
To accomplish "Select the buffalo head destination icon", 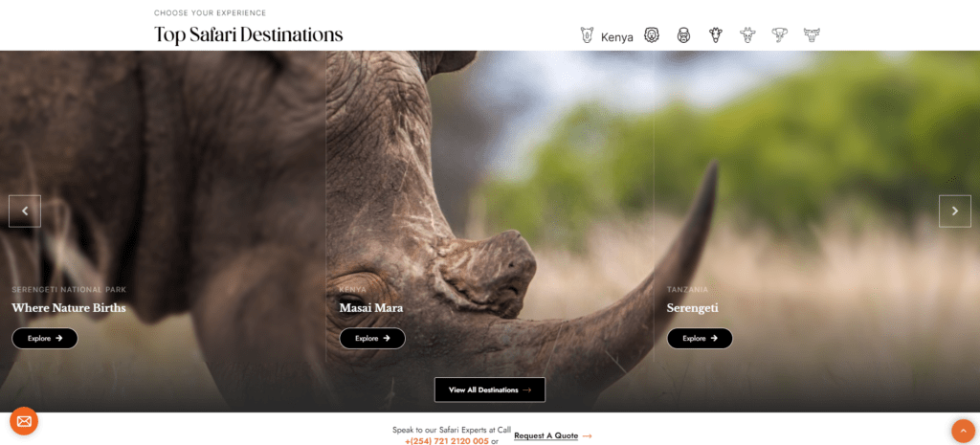I will 812,35.
